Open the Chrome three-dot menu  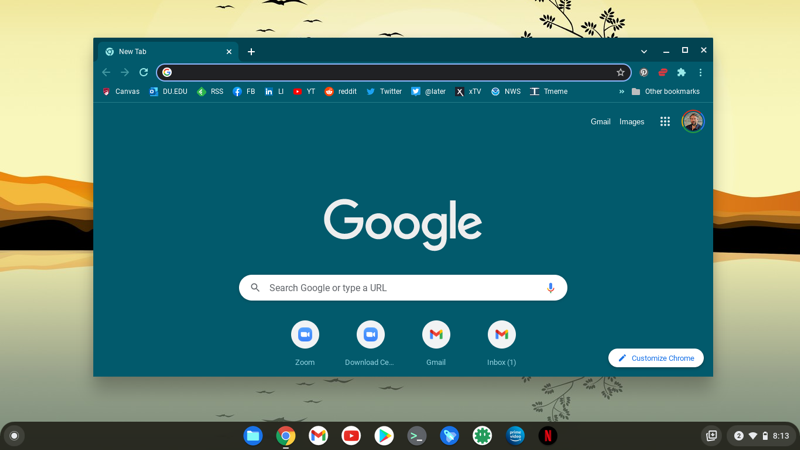[701, 72]
